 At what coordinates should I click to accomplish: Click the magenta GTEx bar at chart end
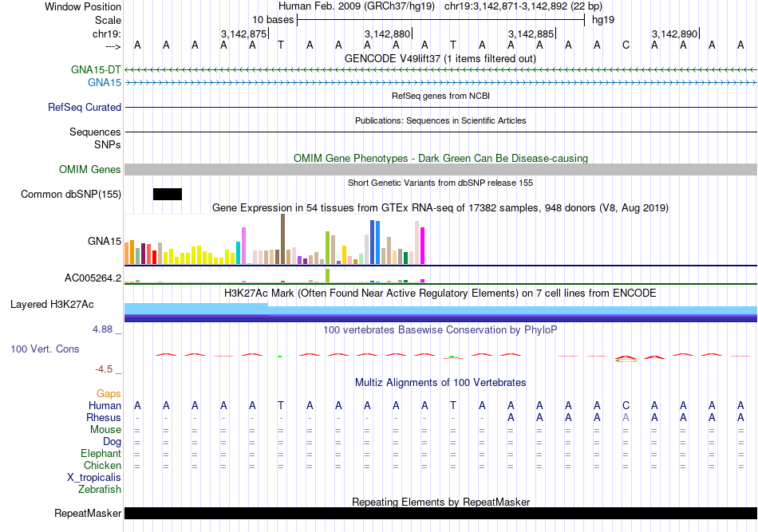[423, 246]
